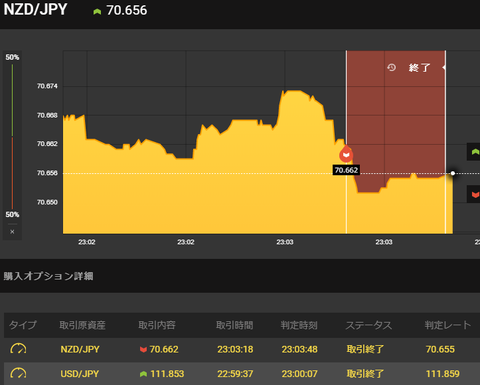This screenshot has width=480, height=385.
Task: Click the ステータス column header
Action: tap(369, 325)
